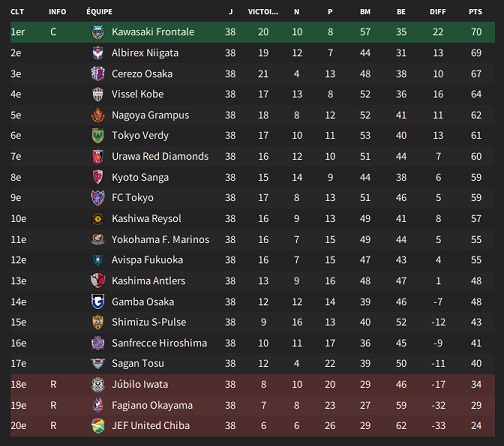
Task: Click the BM column header
Action: click(365, 12)
